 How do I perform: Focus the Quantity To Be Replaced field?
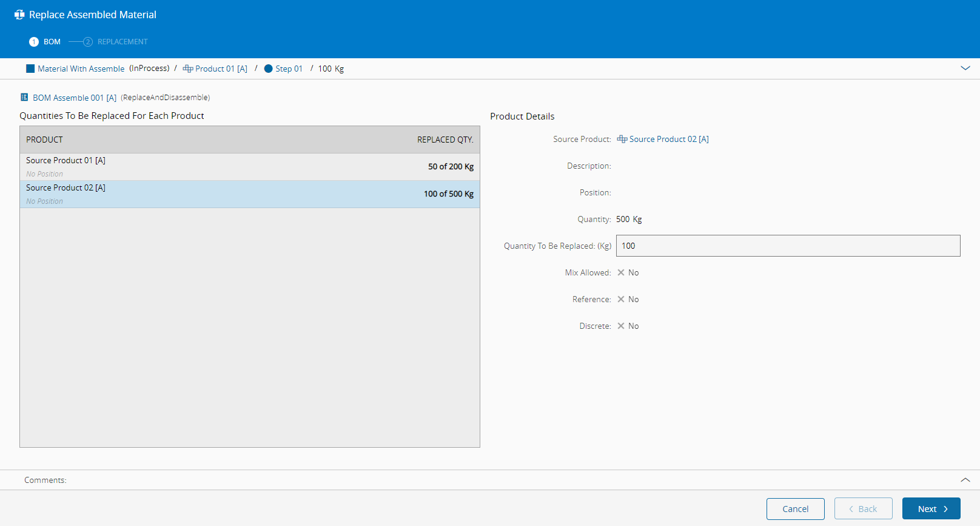pos(788,246)
